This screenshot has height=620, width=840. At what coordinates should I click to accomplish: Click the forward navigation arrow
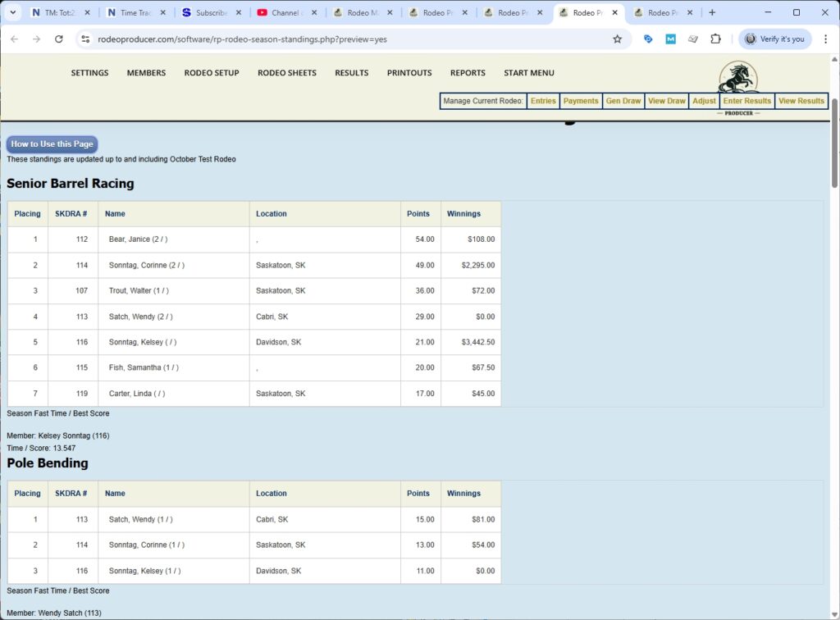click(36, 39)
